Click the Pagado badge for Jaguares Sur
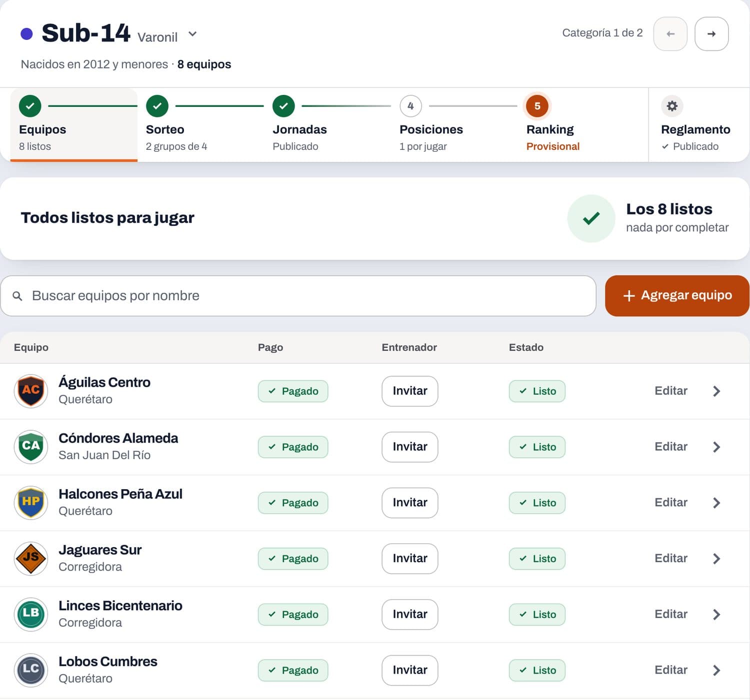The image size is (750, 700). click(293, 559)
